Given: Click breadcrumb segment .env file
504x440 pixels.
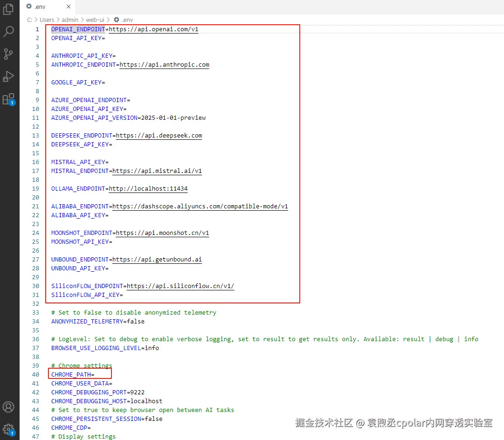Looking at the screenshot, I should pyautogui.click(x=124, y=20).
